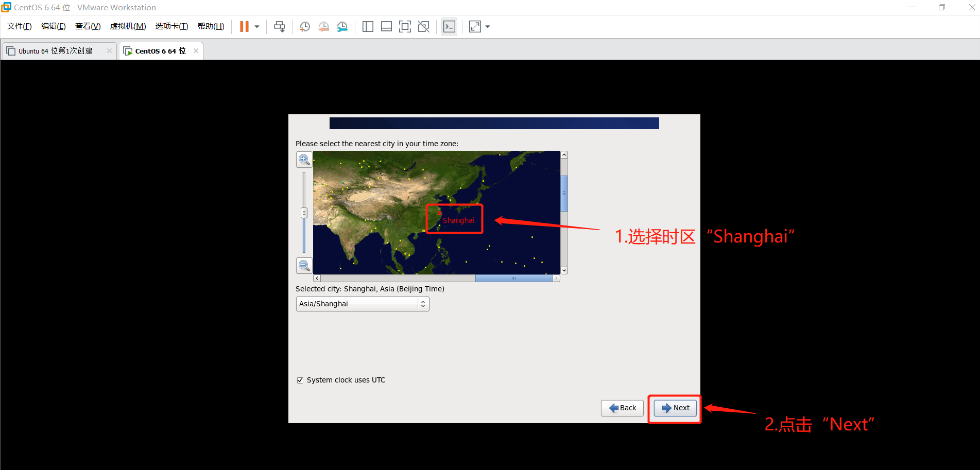
Task: Click the stretch guest display icon
Action: coord(475,27)
